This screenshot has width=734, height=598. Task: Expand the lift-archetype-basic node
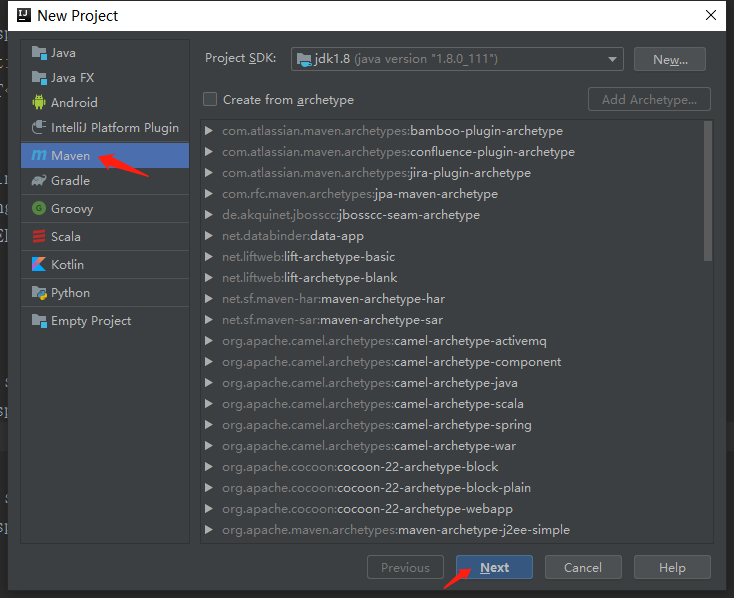pos(209,257)
